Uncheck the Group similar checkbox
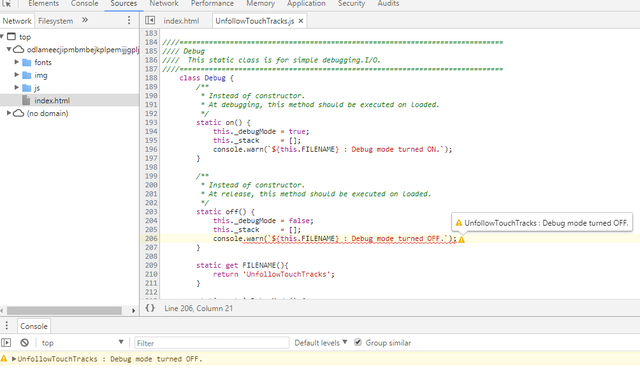 pos(358,342)
